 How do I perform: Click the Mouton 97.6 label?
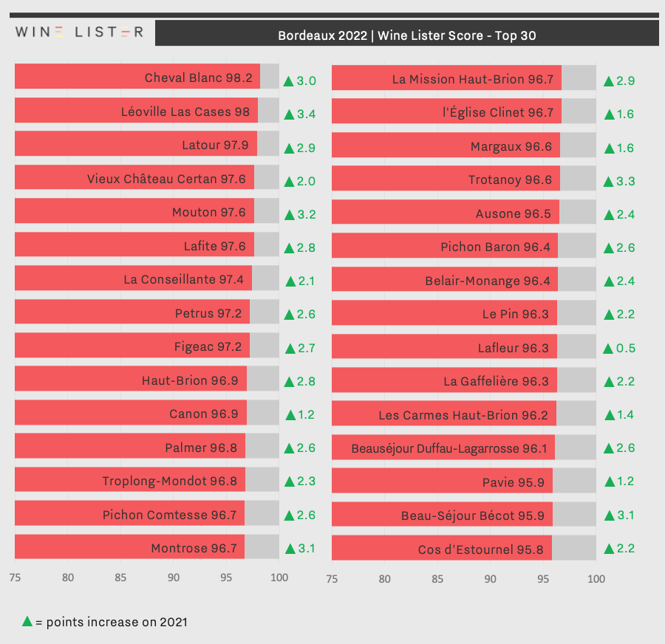tap(208, 212)
